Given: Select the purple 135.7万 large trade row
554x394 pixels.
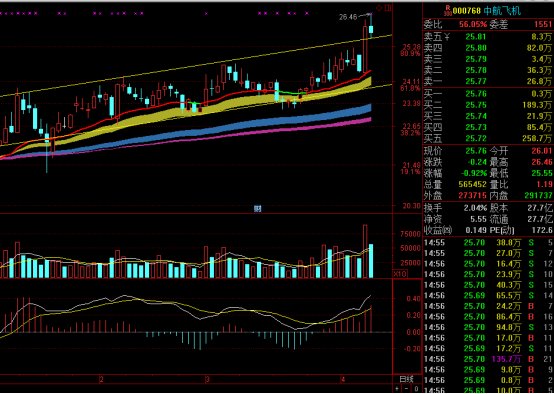Looking at the screenshot, I should pyautogui.click(x=488, y=359).
